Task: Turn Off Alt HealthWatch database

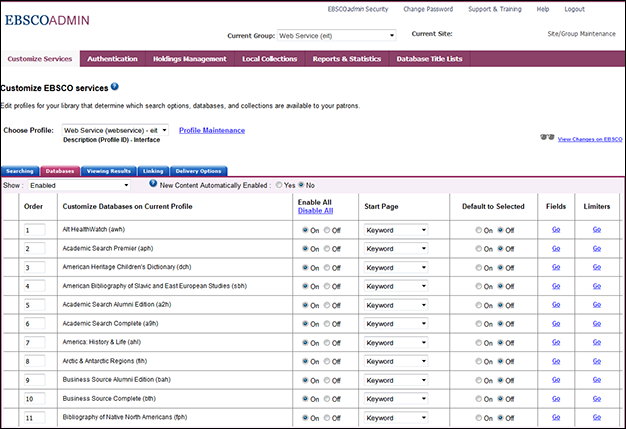Action: point(327,230)
